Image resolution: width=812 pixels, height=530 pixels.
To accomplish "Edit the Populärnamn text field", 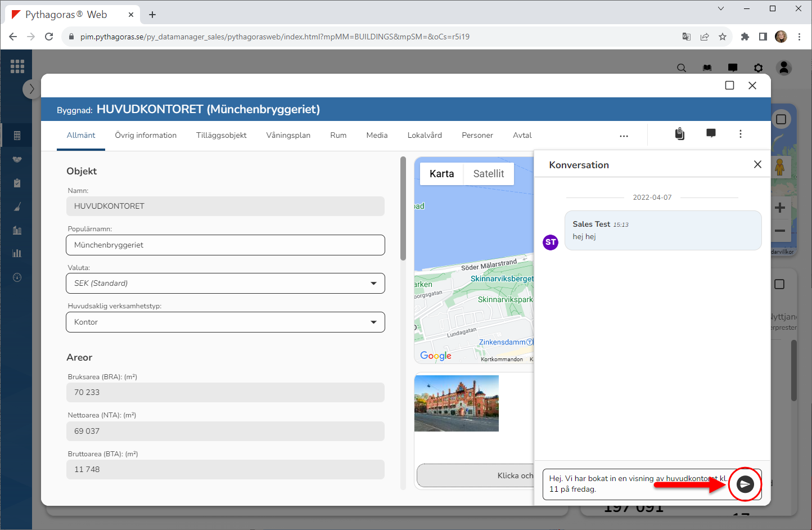I will (x=225, y=245).
